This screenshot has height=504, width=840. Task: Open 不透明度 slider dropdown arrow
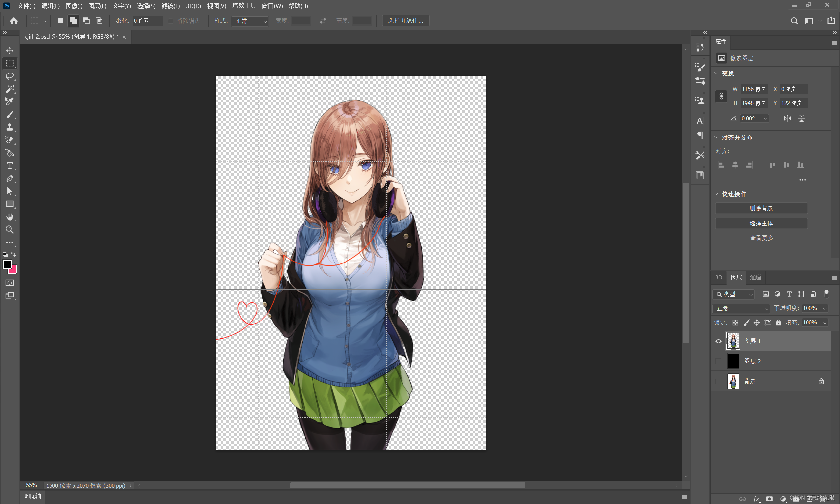tap(824, 308)
